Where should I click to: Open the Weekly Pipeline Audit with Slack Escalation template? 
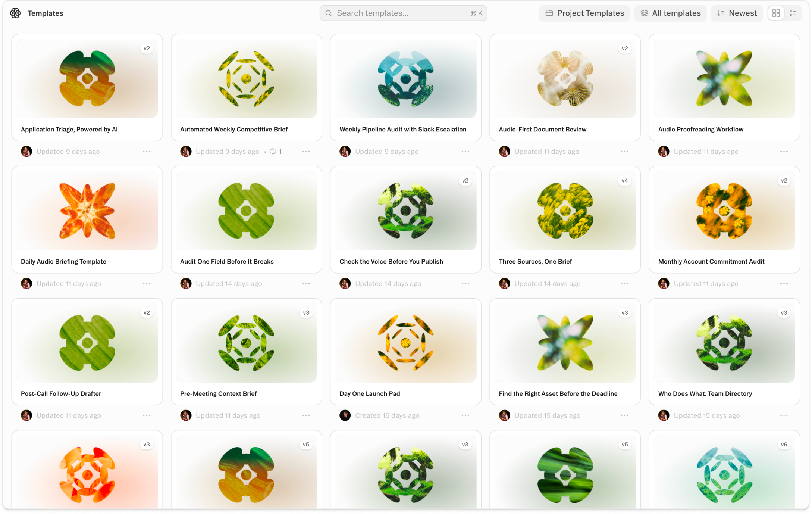405,88
